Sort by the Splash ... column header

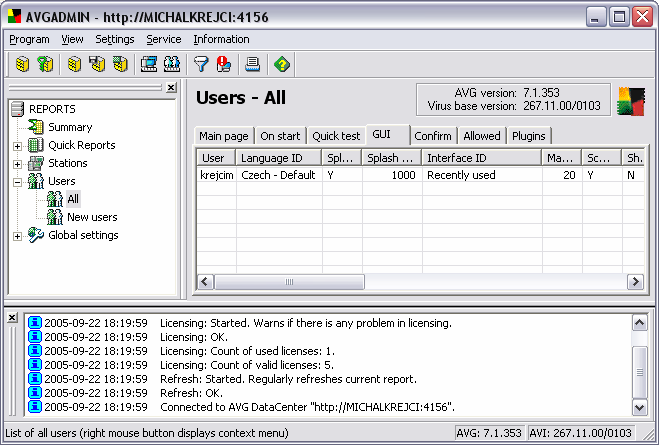pos(392,158)
